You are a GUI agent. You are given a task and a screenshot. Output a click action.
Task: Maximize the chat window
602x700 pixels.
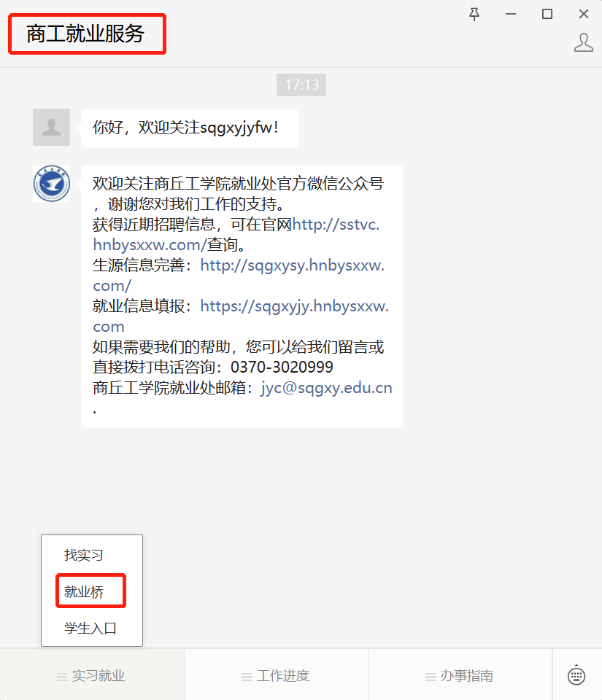click(547, 15)
